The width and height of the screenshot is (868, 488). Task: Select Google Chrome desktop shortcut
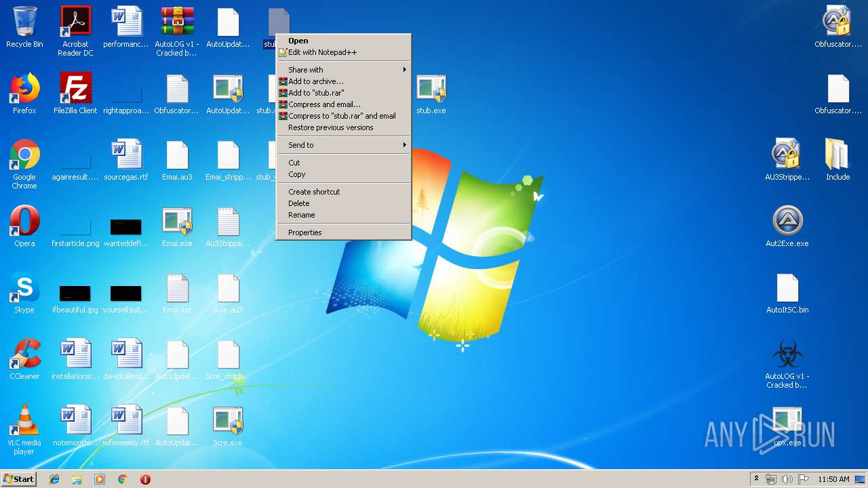24,165
